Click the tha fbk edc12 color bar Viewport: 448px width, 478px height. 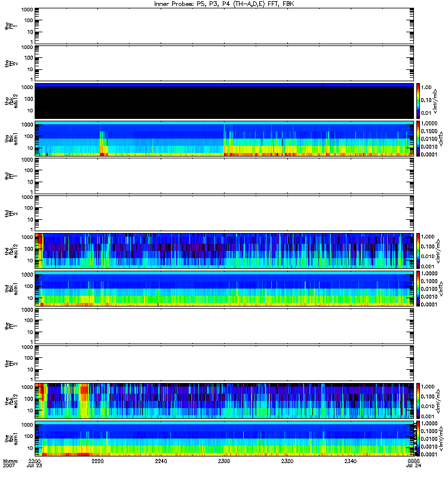(418, 101)
